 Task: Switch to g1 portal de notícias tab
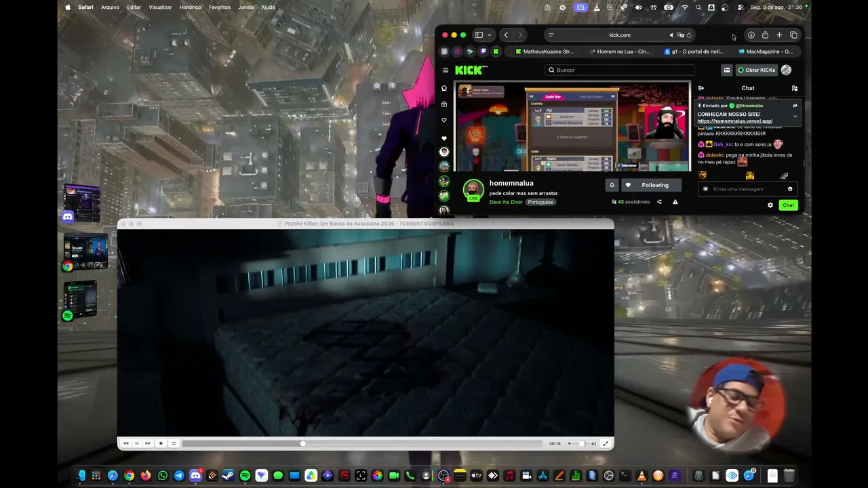click(694, 52)
